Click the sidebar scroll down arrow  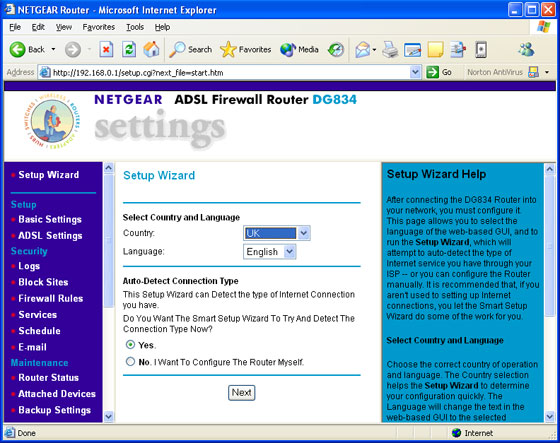(109, 417)
